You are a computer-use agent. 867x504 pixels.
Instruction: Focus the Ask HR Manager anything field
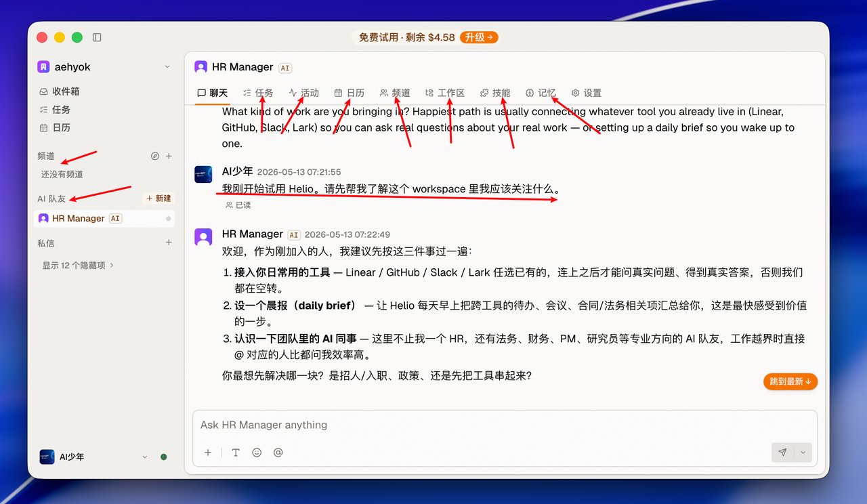click(x=505, y=425)
